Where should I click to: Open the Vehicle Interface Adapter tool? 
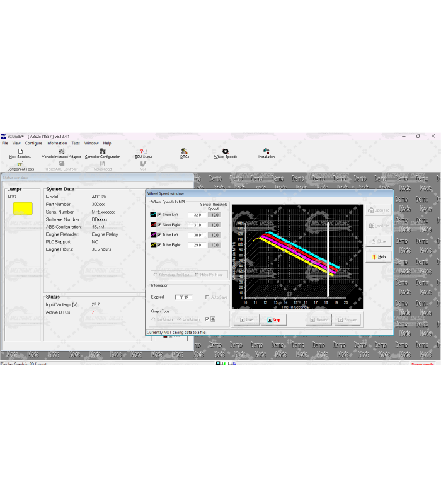[61, 153]
